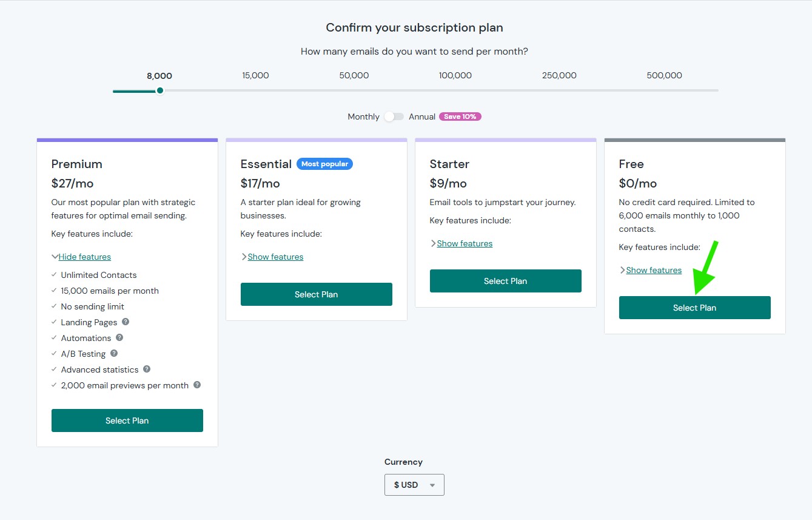Choose 15,000 emails on the slider
Image resolution: width=812 pixels, height=520 pixels.
255,76
